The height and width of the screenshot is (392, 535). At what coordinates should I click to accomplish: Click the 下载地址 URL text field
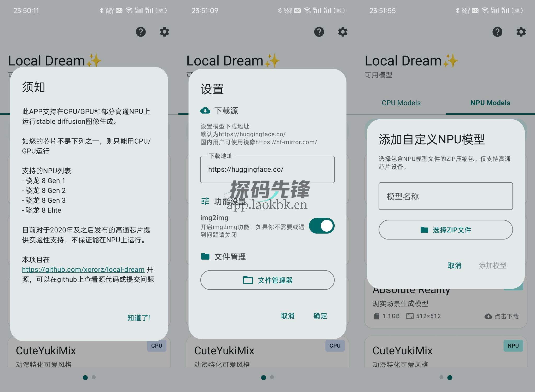coord(267,169)
